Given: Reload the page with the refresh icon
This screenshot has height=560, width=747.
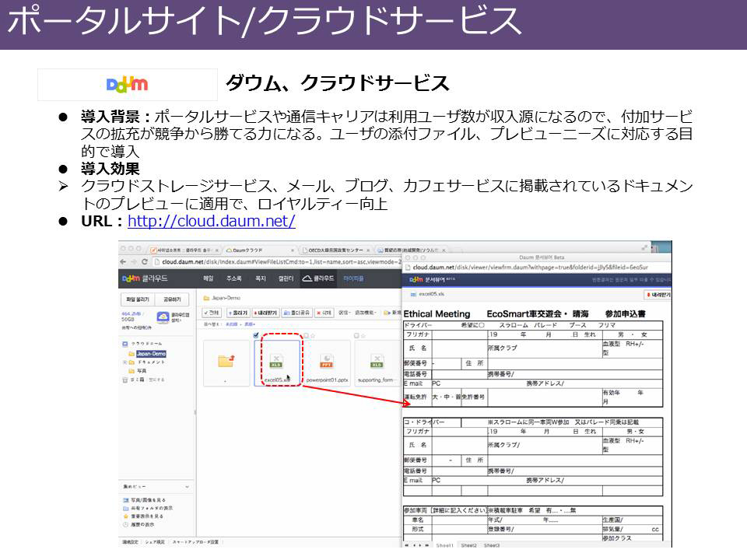Looking at the screenshot, I should pos(145,262).
